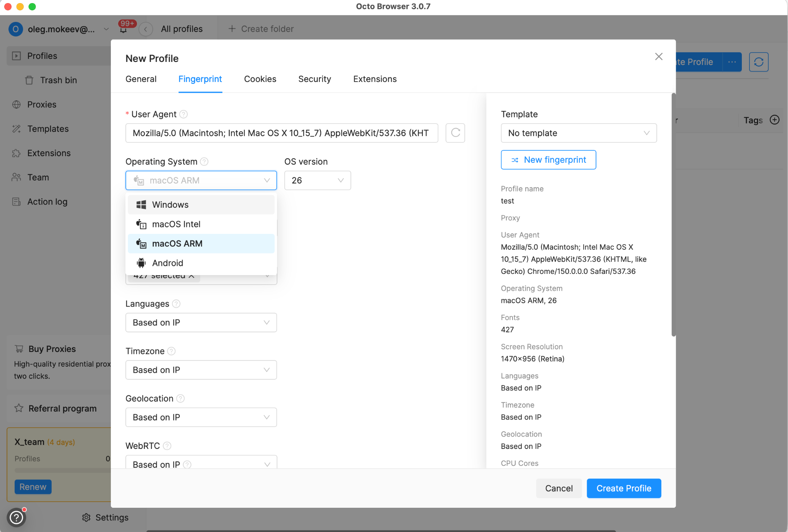Open the OS version dropdown
The height and width of the screenshot is (532, 788).
(317, 180)
